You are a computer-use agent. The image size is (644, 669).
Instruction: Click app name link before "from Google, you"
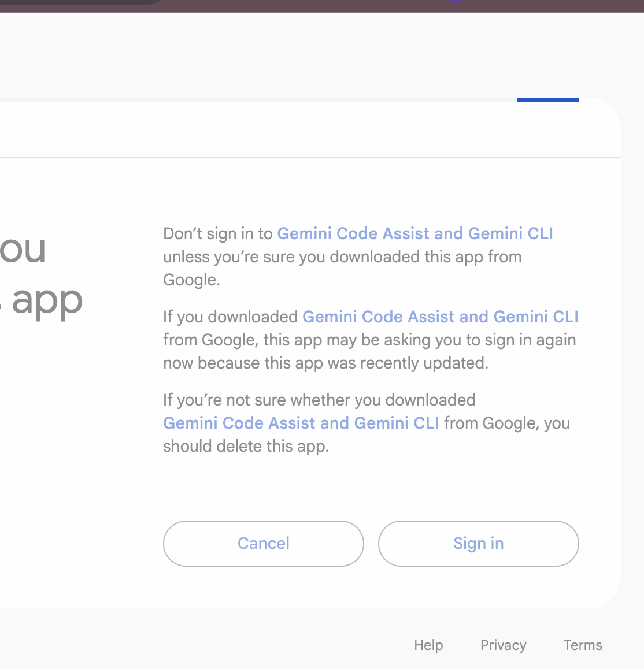(x=301, y=423)
